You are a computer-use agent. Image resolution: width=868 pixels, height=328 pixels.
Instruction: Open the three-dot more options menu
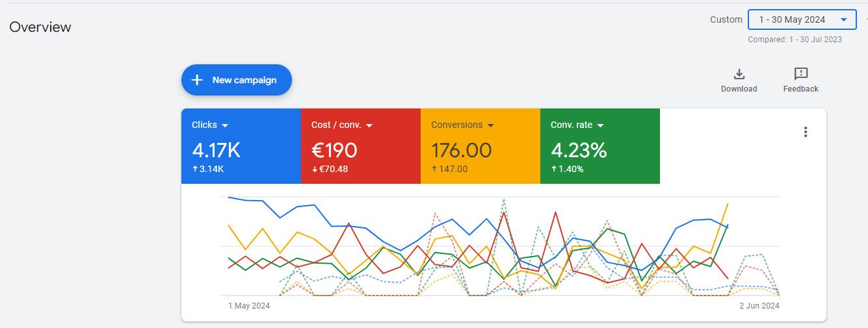click(x=805, y=132)
